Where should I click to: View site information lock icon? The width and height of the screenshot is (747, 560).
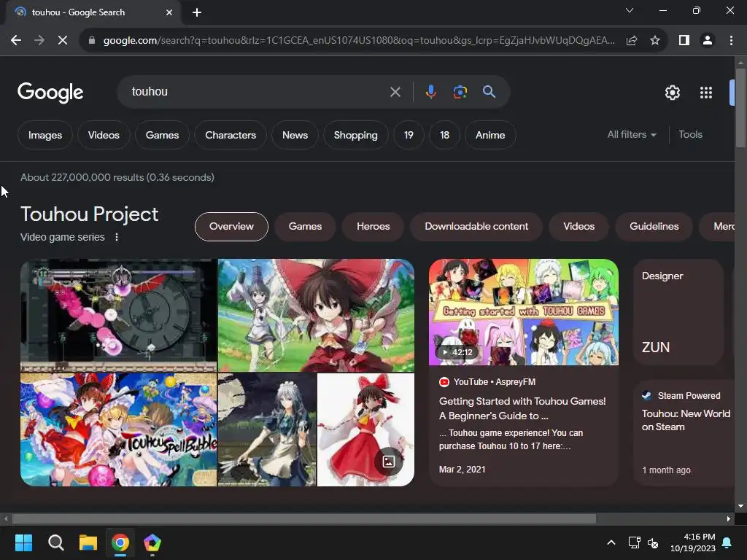(x=92, y=41)
